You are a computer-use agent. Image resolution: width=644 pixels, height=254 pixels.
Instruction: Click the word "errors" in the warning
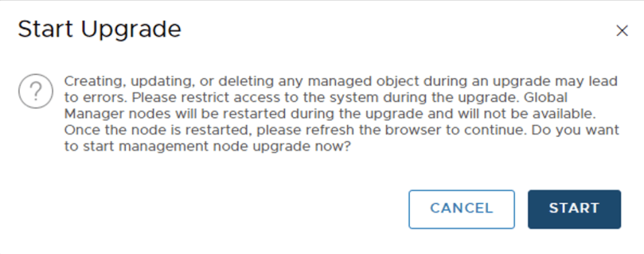[99, 98]
